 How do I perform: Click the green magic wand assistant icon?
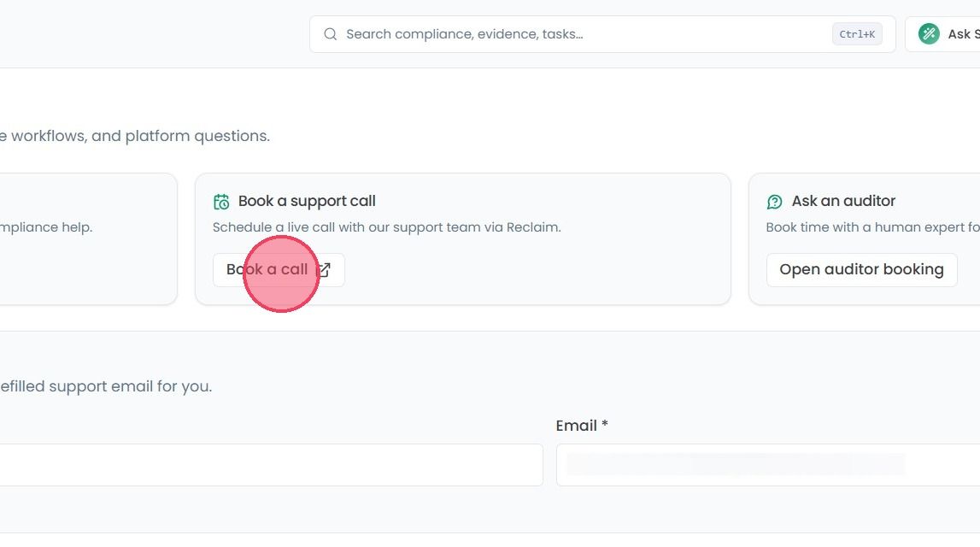[929, 33]
